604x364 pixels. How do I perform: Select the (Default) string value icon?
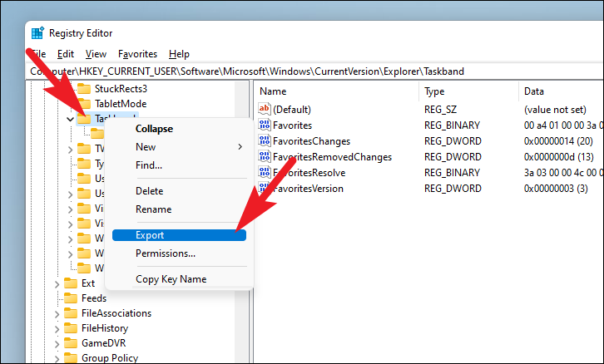point(265,109)
